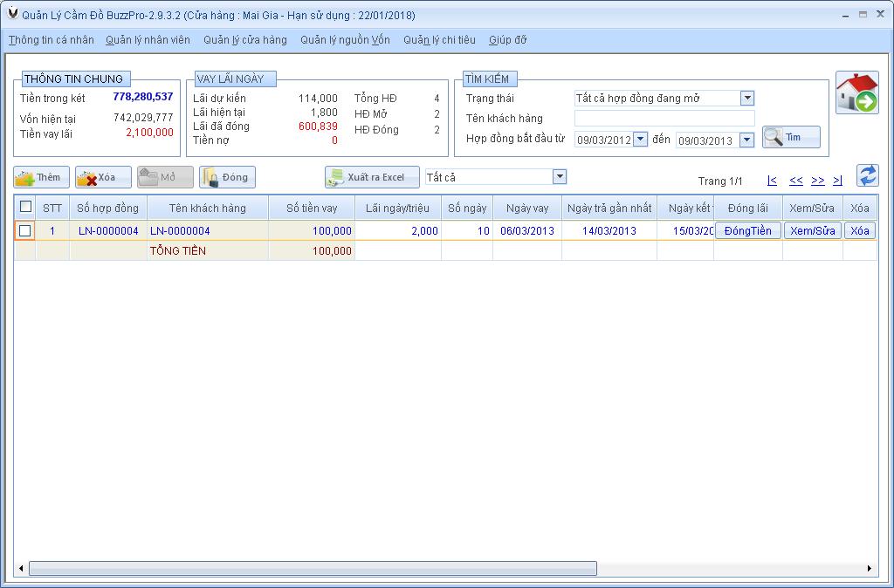Image resolution: width=894 pixels, height=588 pixels.
Task: Click the STT column header
Action: pos(52,208)
